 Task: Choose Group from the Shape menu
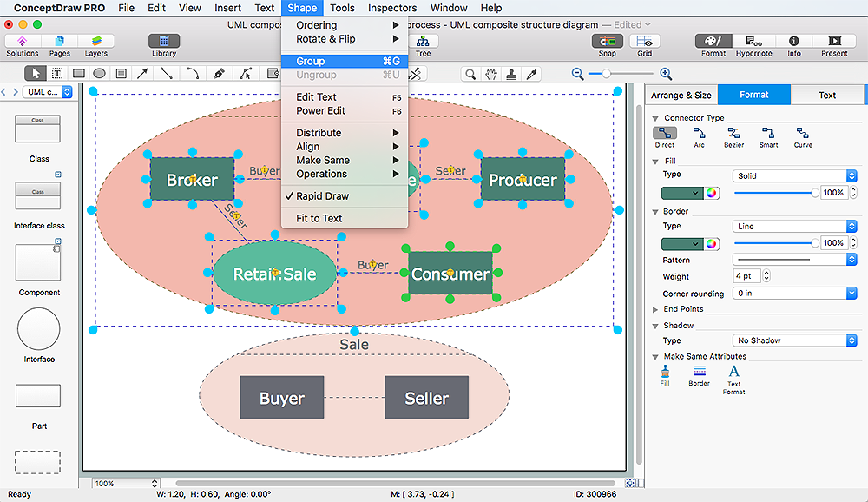tap(311, 62)
